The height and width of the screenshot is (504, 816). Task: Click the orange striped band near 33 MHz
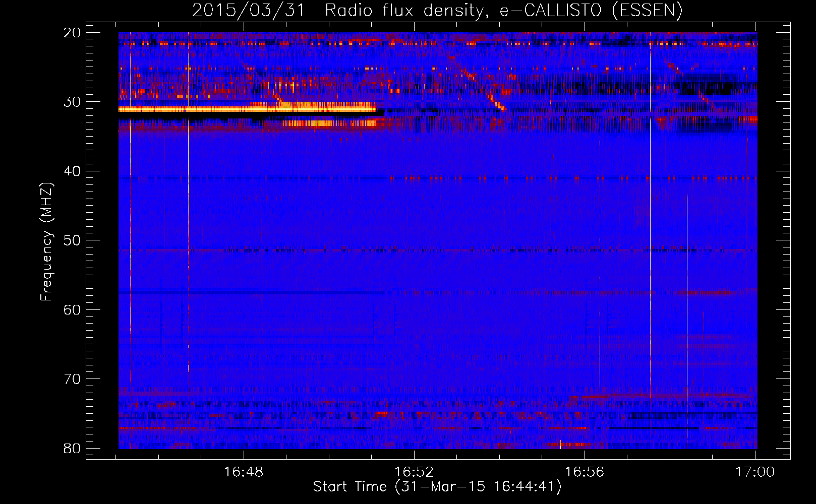coord(329,123)
